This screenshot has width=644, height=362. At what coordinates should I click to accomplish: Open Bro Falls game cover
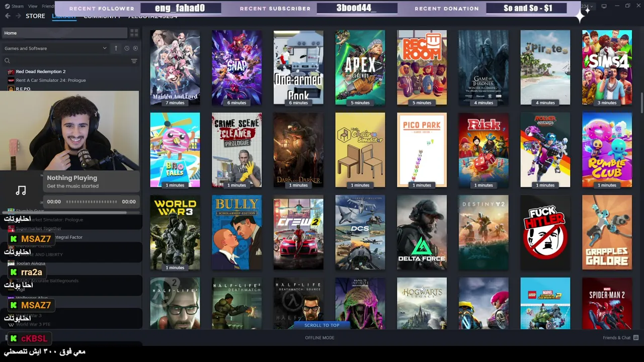[175, 150]
